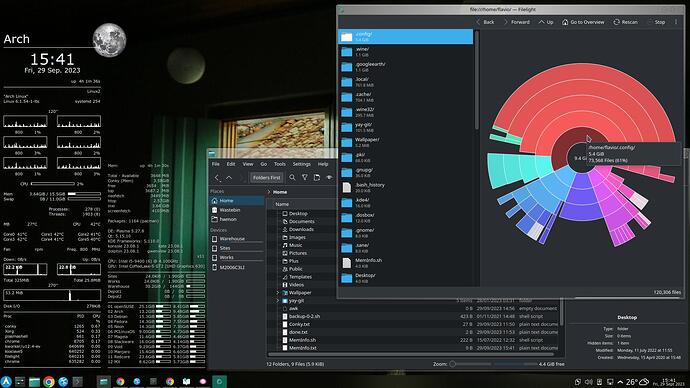This screenshot has width=690, height=388.
Task: Select the .local/ folder in Filelight
Action: tap(405, 82)
